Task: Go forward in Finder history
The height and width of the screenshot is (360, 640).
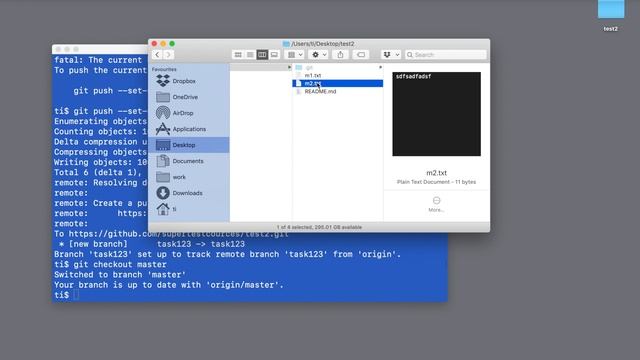Action: click(168, 55)
